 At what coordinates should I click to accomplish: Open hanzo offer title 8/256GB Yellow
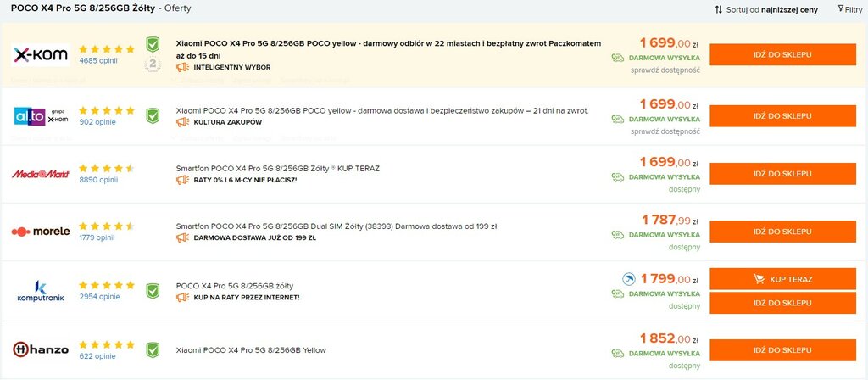coord(251,350)
